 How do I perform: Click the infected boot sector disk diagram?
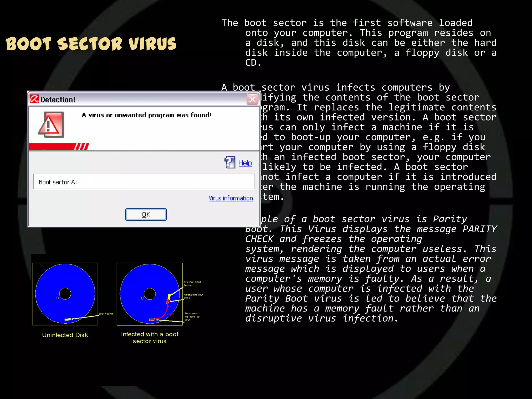click(x=150, y=294)
